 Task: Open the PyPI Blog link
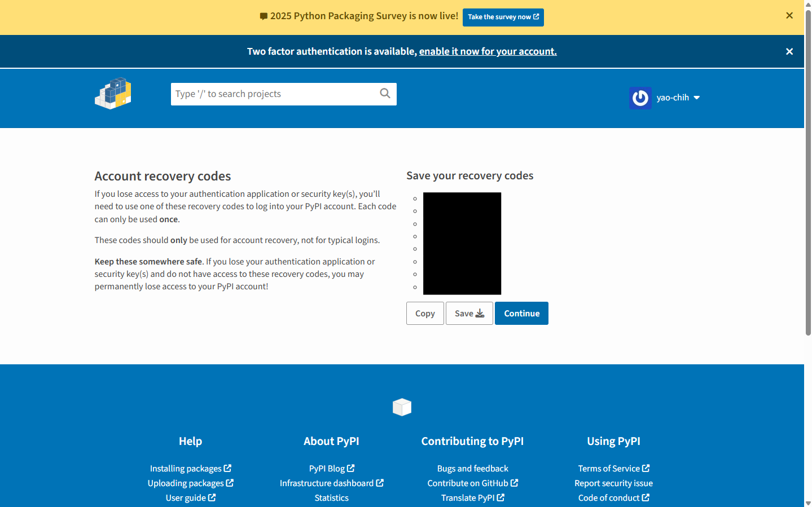tap(332, 469)
